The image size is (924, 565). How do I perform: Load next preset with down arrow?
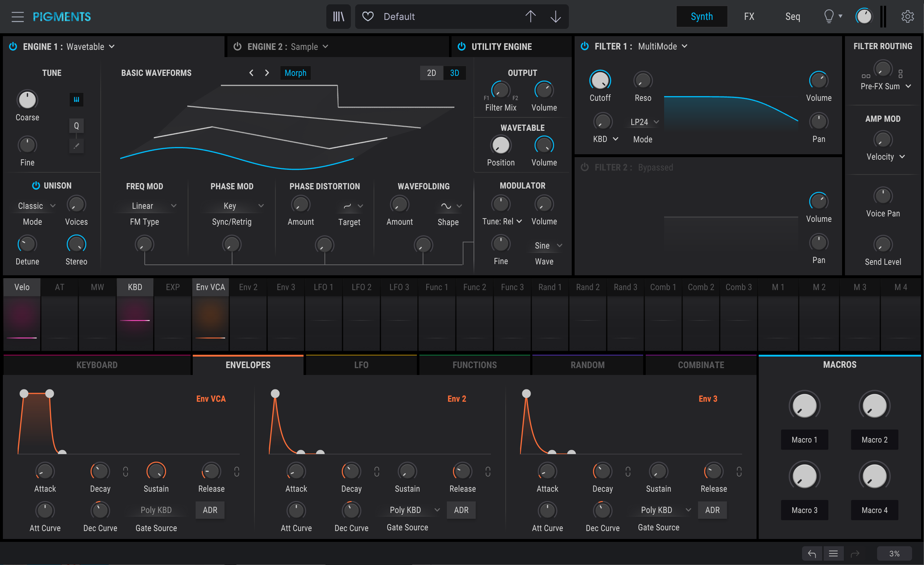(555, 17)
